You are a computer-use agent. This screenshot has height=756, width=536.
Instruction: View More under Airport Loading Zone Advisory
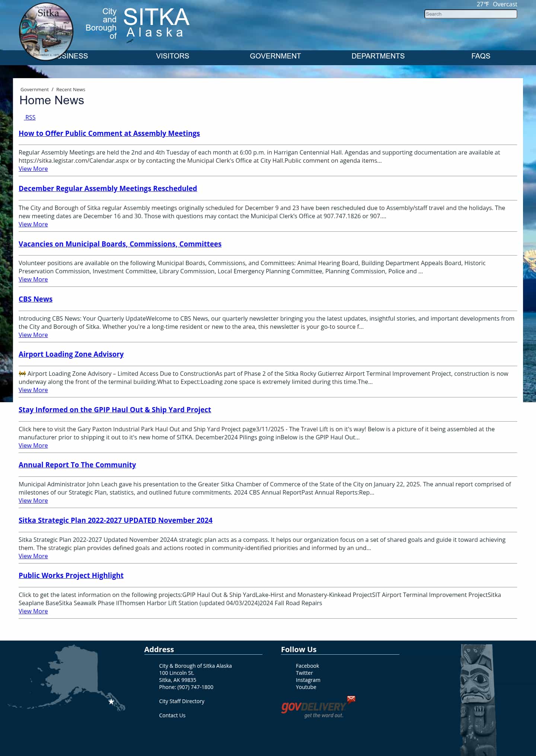click(33, 390)
